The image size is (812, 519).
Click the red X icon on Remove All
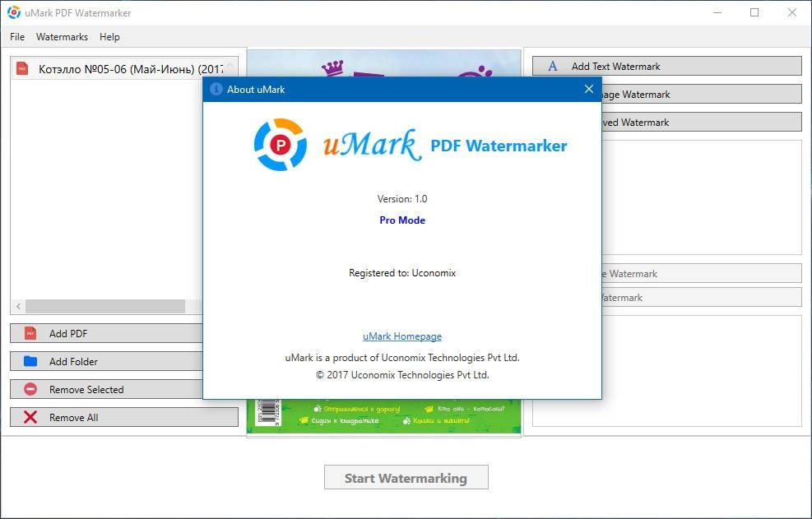click(x=30, y=417)
